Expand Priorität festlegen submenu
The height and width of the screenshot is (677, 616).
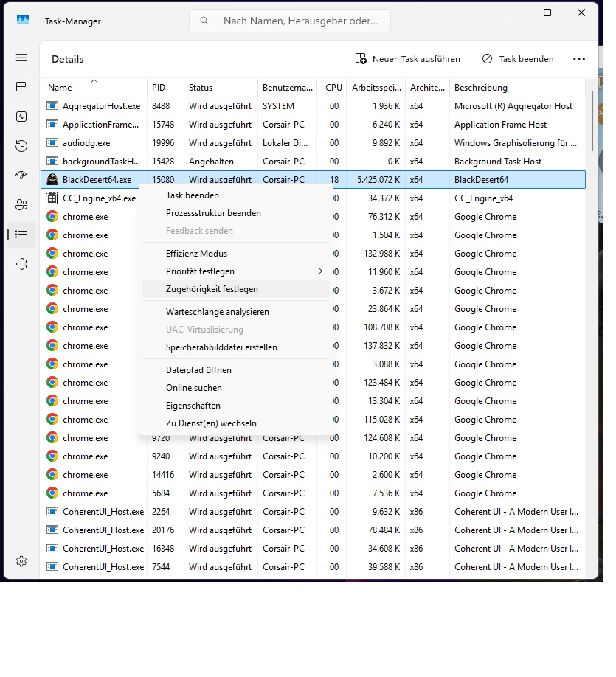point(236,271)
